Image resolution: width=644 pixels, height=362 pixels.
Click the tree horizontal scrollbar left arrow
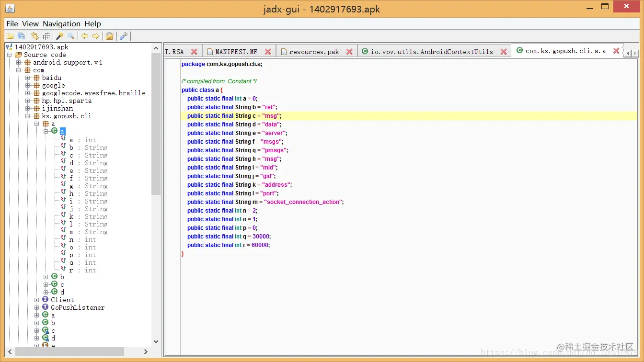(x=11, y=351)
